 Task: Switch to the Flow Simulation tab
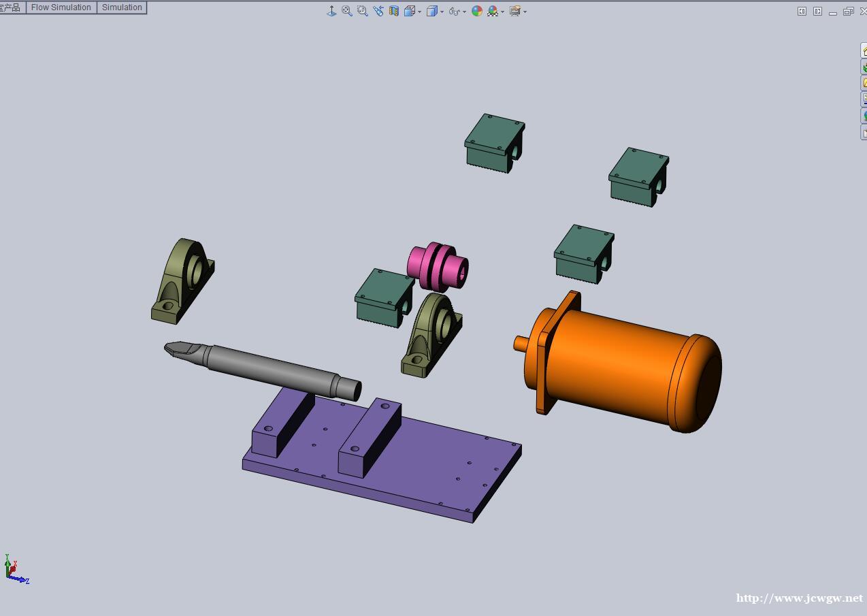61,7
